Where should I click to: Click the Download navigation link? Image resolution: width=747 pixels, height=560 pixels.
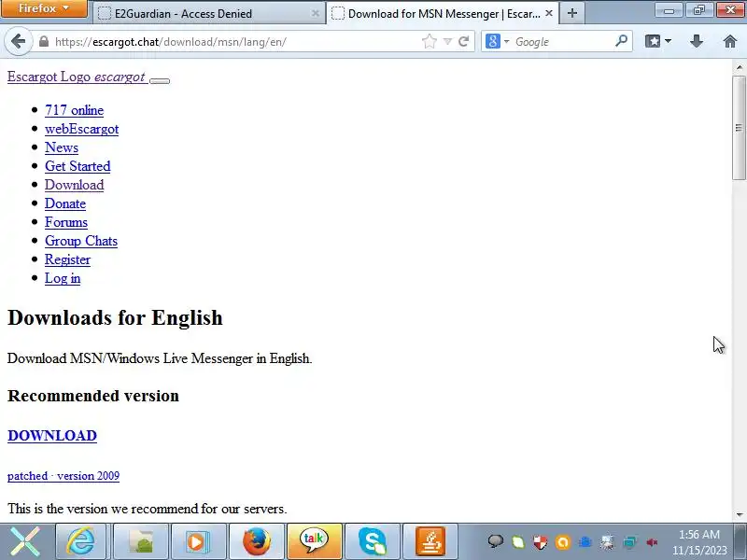[x=75, y=185]
